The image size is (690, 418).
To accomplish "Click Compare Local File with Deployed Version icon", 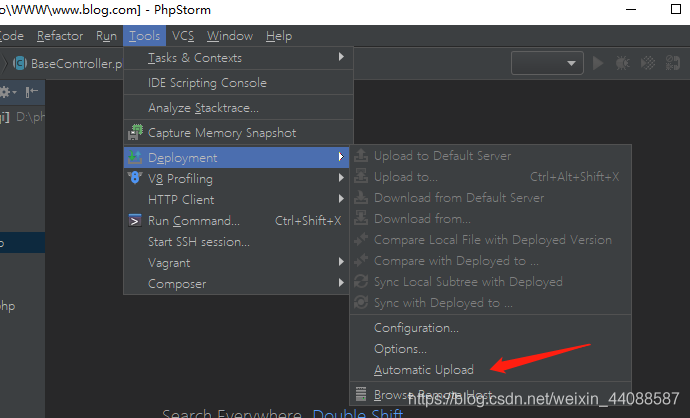I will (361, 239).
